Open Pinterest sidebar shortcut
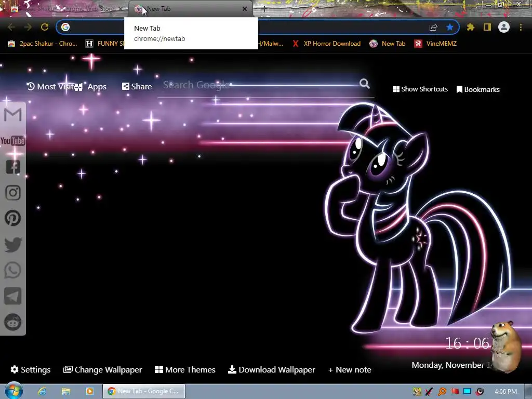The image size is (532, 399). tap(13, 218)
